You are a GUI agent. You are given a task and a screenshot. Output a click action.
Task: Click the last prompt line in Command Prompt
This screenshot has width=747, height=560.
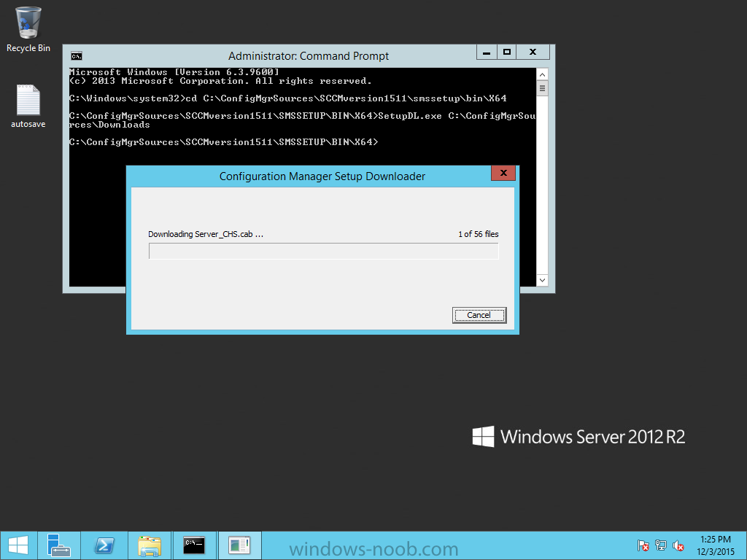[x=223, y=142]
